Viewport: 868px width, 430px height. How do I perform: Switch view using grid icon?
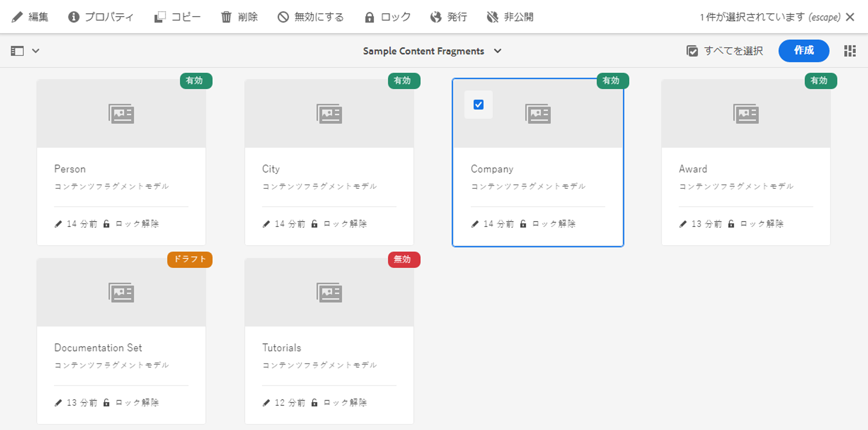click(x=850, y=51)
